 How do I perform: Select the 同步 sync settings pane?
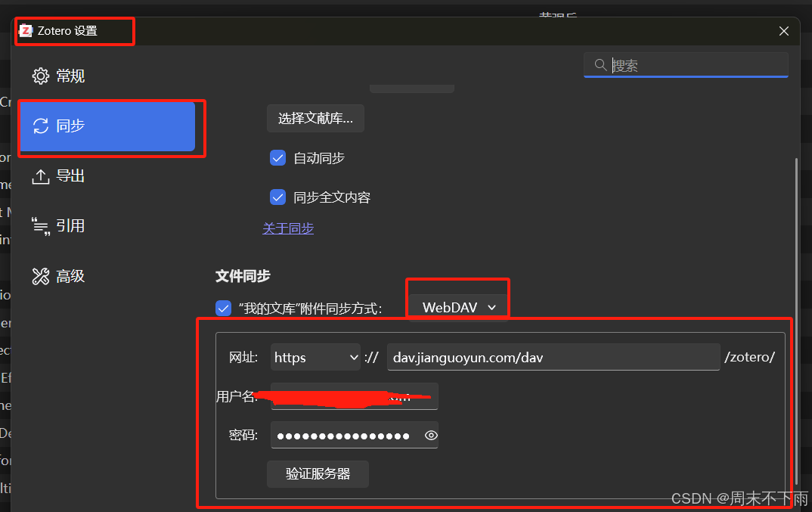pyautogui.click(x=107, y=126)
